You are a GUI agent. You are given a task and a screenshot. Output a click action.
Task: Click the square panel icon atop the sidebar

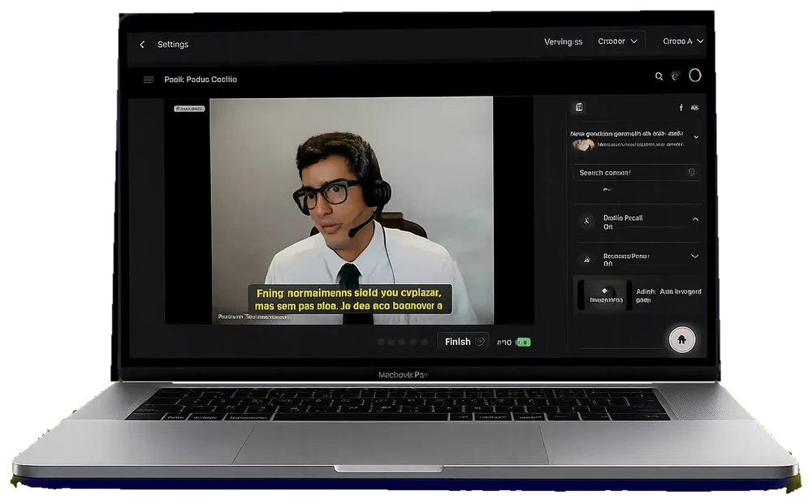click(x=579, y=107)
